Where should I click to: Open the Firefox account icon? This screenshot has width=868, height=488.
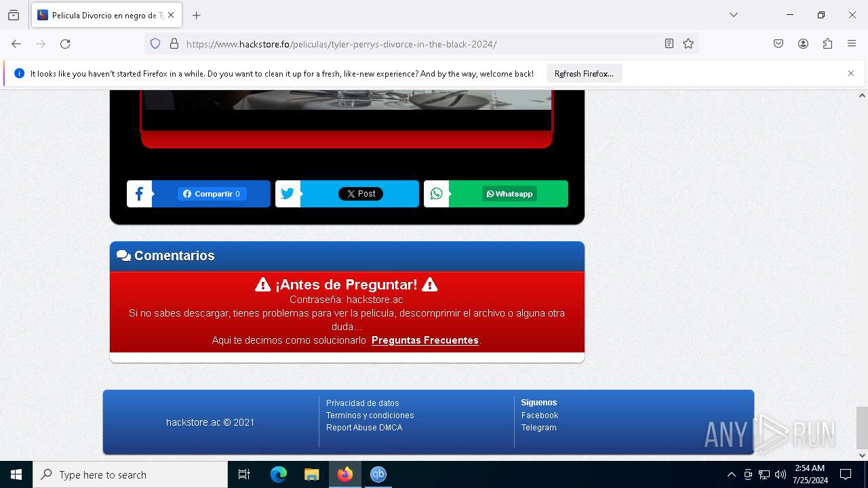coord(803,43)
